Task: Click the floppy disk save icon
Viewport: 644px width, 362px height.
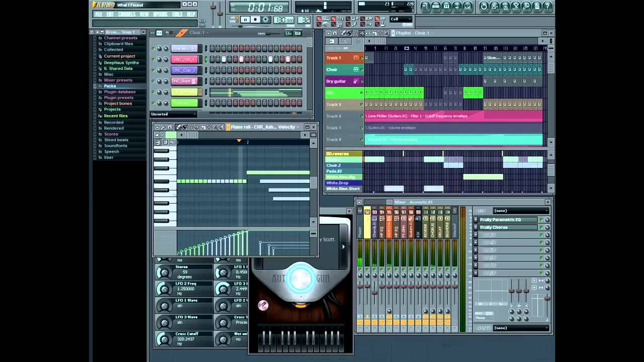Action: 505,7
